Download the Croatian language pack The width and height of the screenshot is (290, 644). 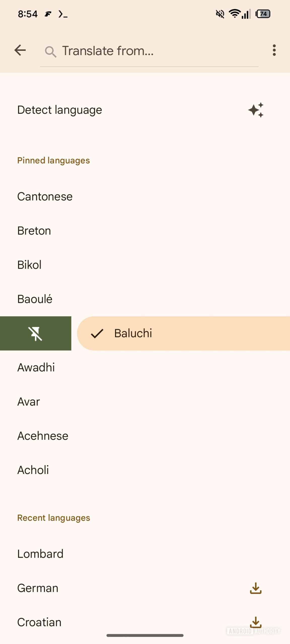click(x=256, y=622)
